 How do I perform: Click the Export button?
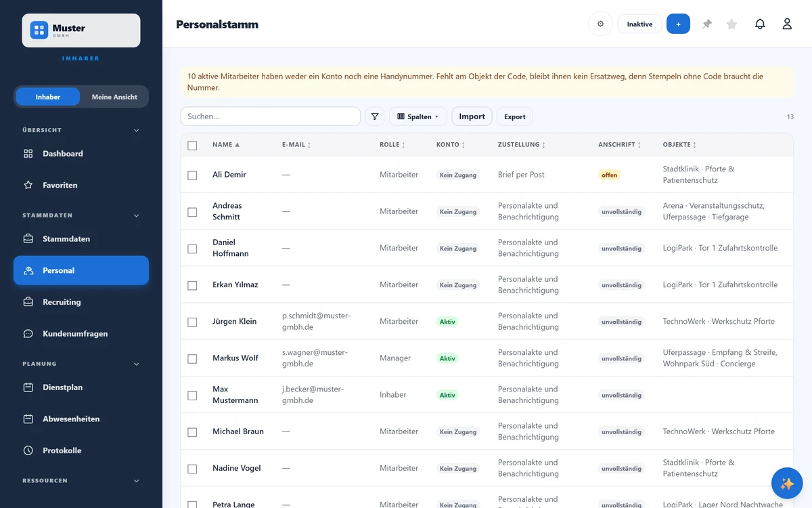tap(515, 117)
